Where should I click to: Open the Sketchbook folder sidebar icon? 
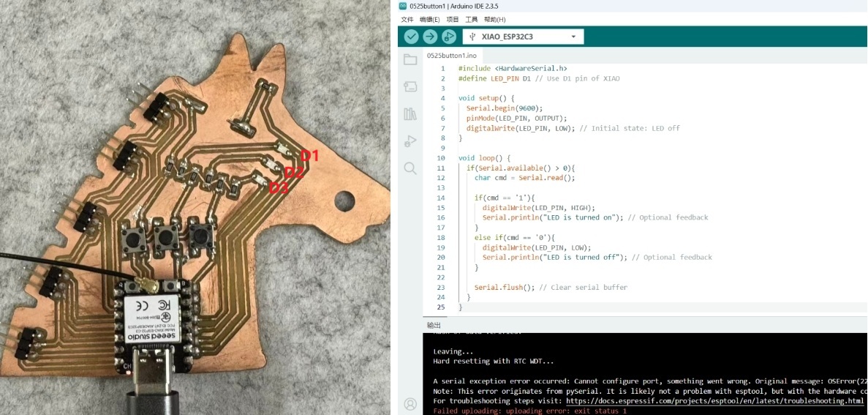(x=410, y=60)
